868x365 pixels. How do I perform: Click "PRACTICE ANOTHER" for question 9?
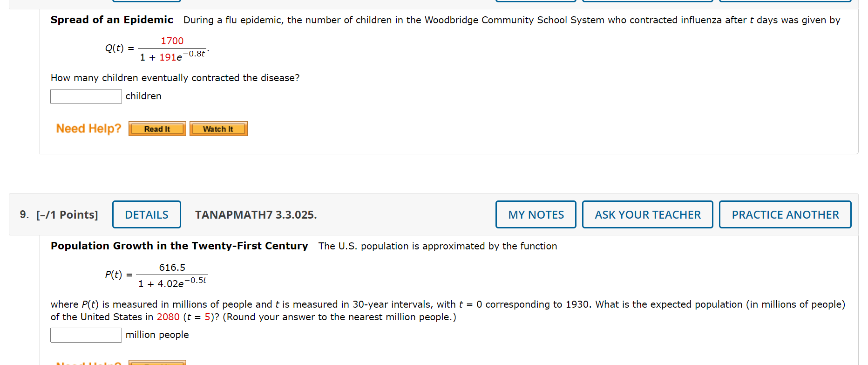click(785, 214)
